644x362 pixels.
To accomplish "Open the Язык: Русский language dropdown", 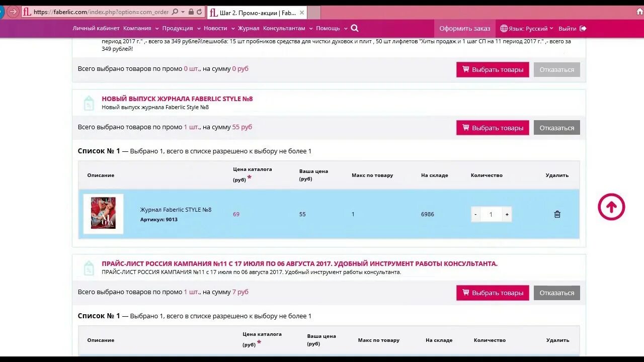I will (531, 29).
